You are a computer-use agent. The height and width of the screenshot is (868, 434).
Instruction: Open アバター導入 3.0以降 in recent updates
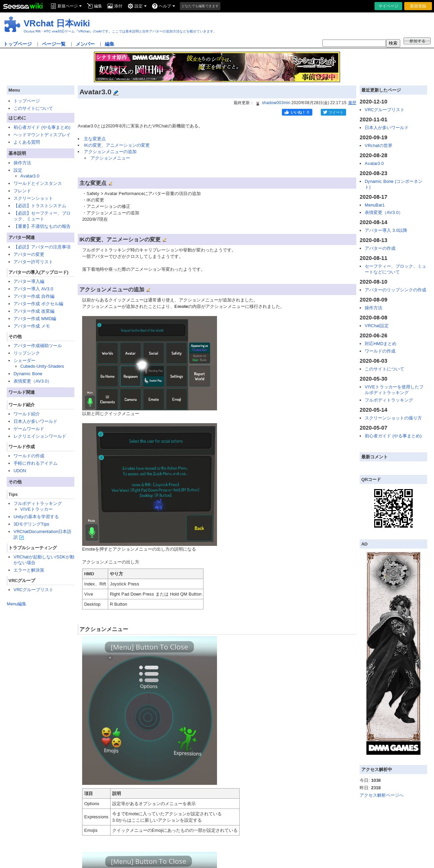386,231
